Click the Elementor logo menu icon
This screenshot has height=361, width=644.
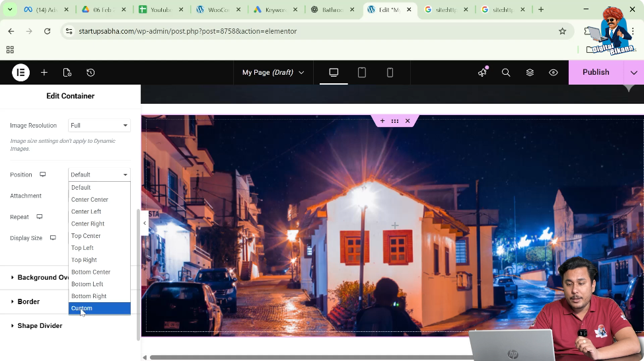click(20, 73)
